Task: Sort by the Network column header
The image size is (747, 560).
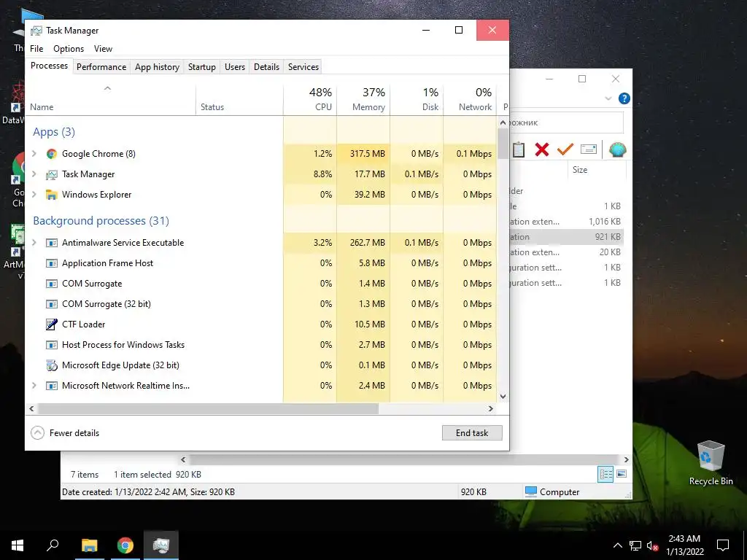Action: [x=471, y=100]
